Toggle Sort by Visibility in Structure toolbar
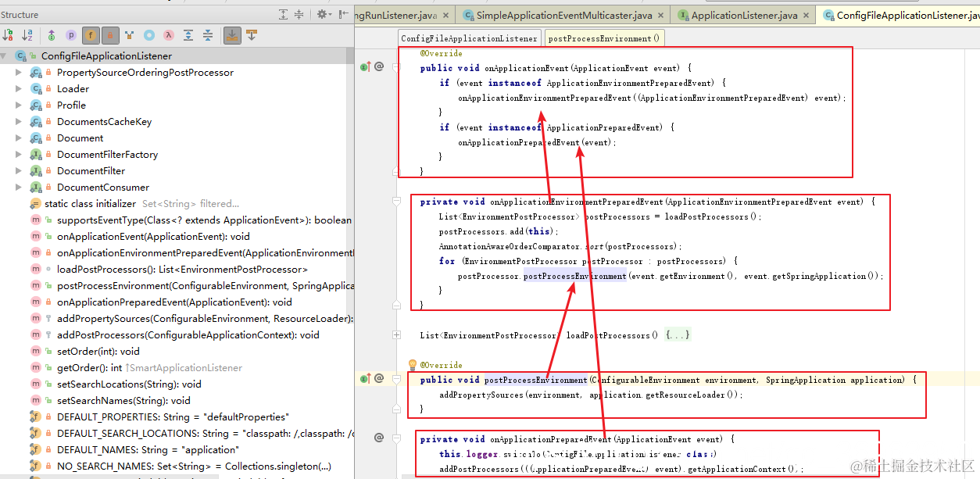 pos(9,35)
